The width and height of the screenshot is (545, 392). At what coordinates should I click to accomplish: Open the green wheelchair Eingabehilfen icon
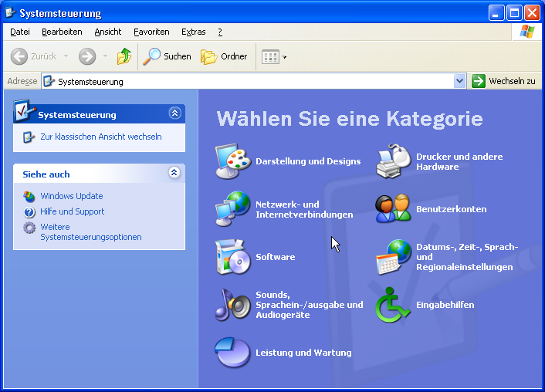click(393, 305)
